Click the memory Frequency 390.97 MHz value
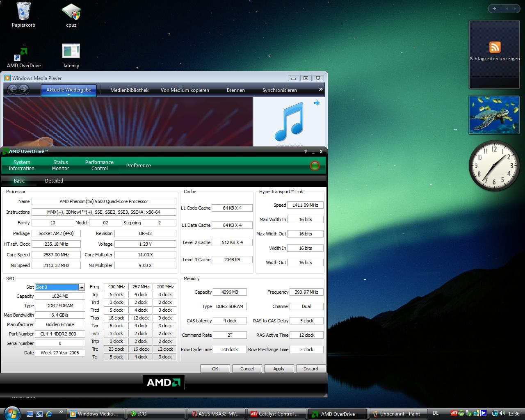525x420 pixels. point(306,292)
